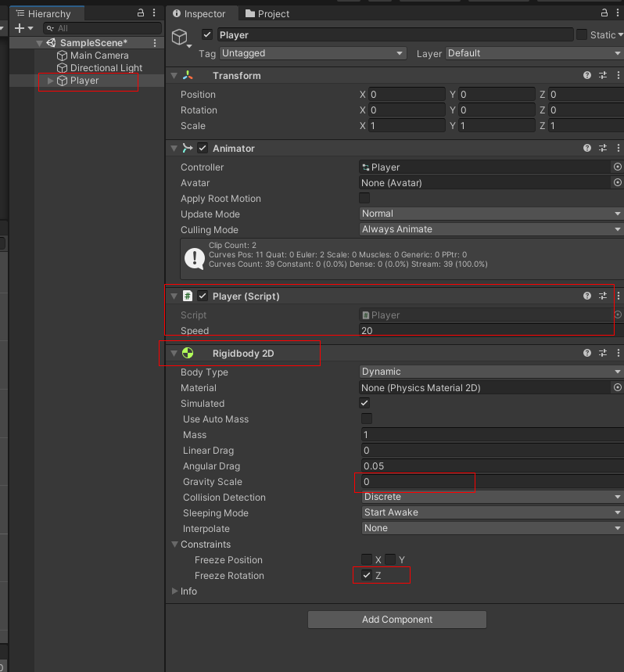Enable Freeze Position Y checkbox
Image resolution: width=624 pixels, height=672 pixels.
click(x=390, y=559)
